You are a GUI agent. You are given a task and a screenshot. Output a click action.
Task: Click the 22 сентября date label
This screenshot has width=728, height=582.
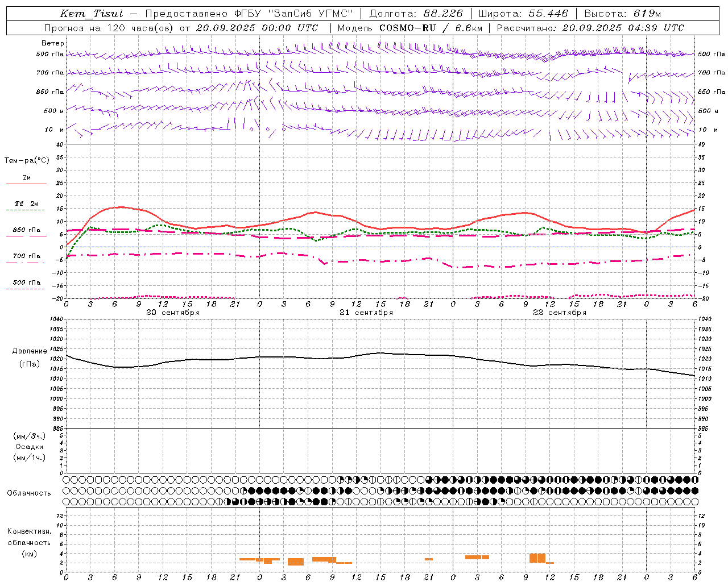[559, 312]
